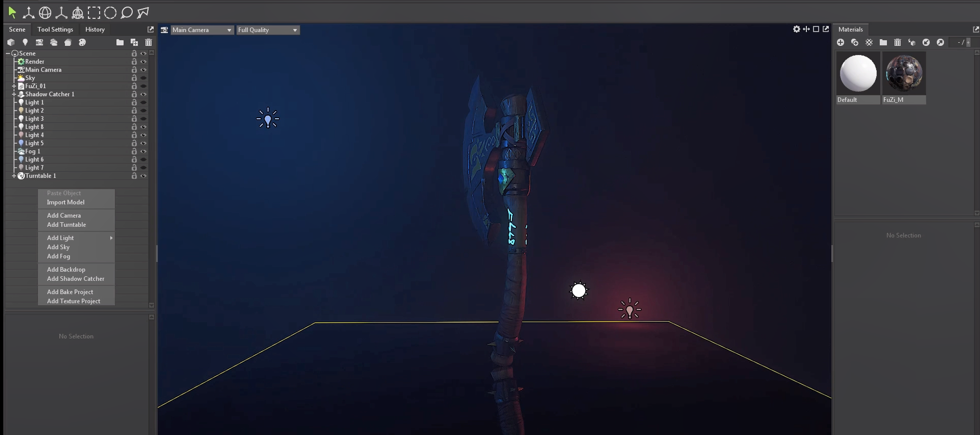This screenshot has height=435, width=980.
Task: Toggle lock on the Sky object
Action: (x=134, y=78)
